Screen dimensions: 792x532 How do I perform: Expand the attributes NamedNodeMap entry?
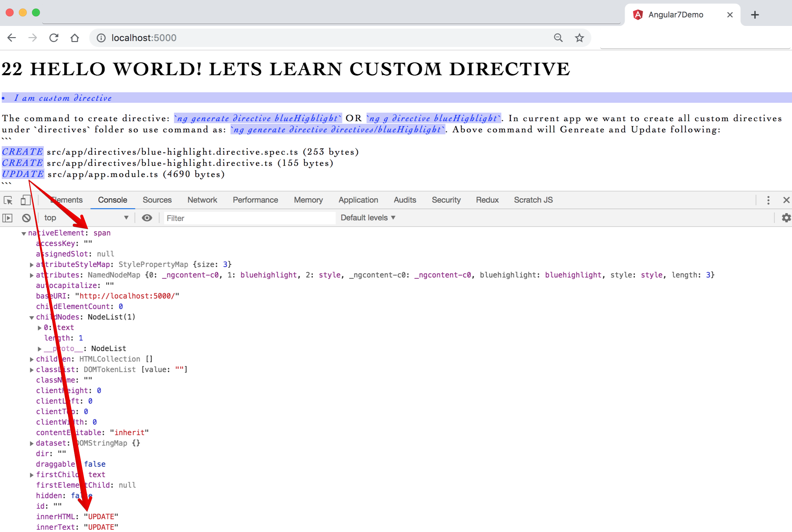coord(32,275)
